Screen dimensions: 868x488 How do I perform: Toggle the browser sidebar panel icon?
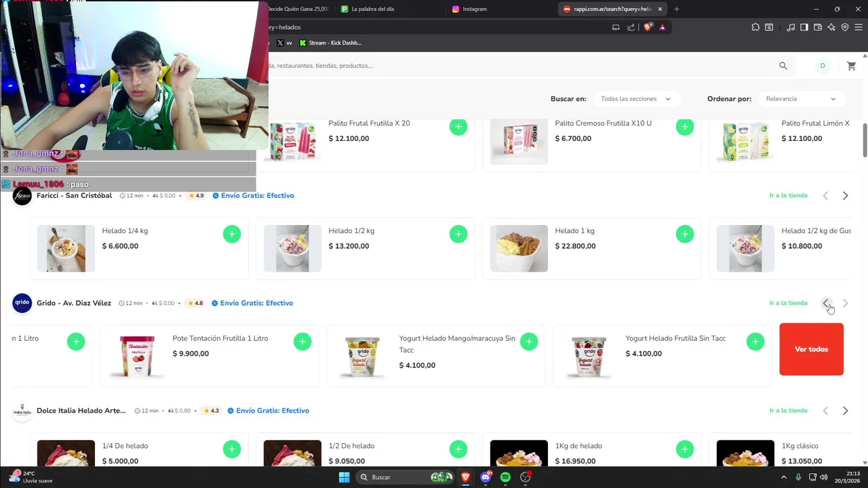(x=804, y=27)
